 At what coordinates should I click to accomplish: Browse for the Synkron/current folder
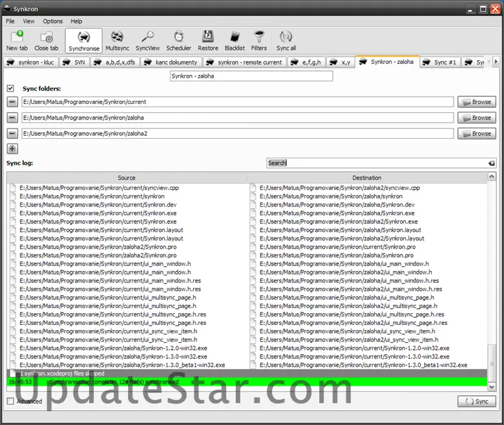[477, 102]
